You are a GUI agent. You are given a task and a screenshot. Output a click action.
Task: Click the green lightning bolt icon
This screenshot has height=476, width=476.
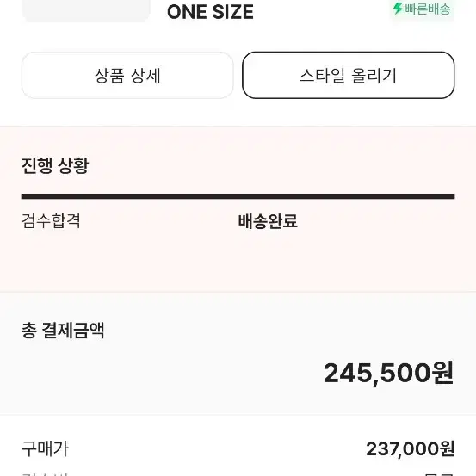pos(398,9)
